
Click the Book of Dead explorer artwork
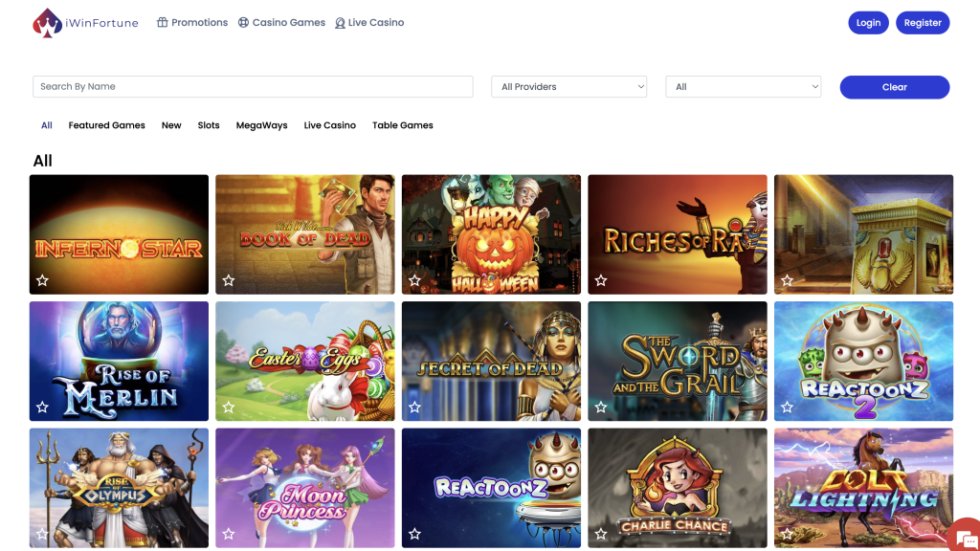point(304,233)
